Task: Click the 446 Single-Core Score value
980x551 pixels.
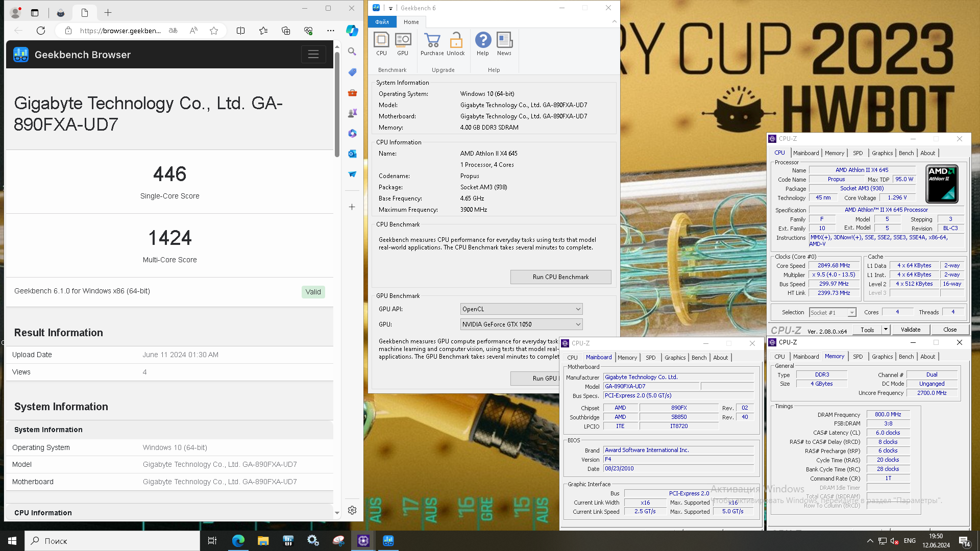Action: point(170,174)
